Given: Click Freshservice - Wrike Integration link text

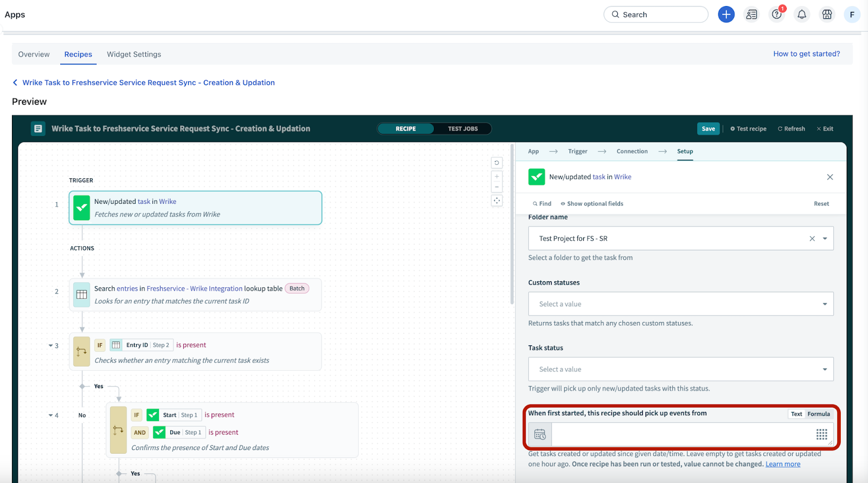Looking at the screenshot, I should pyautogui.click(x=194, y=289).
